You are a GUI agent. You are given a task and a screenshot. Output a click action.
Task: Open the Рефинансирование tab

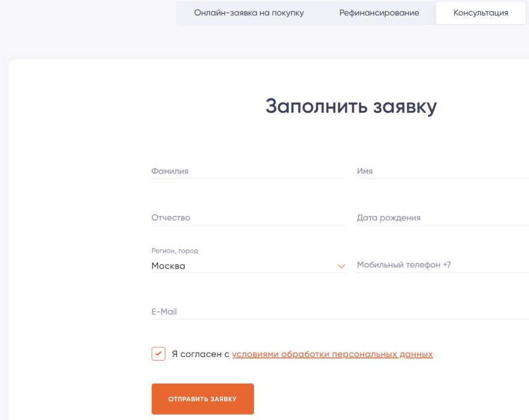(x=379, y=12)
